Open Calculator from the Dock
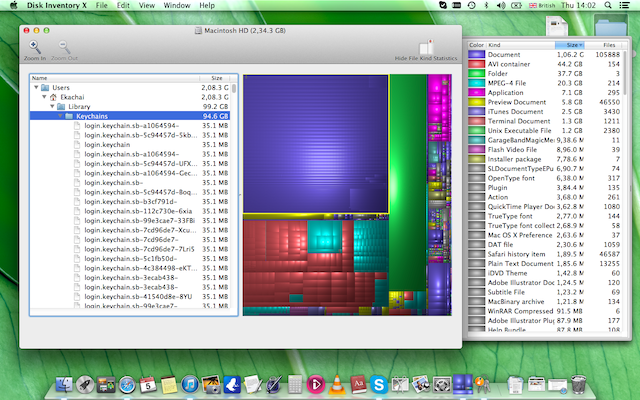The image size is (640, 400). [295, 384]
